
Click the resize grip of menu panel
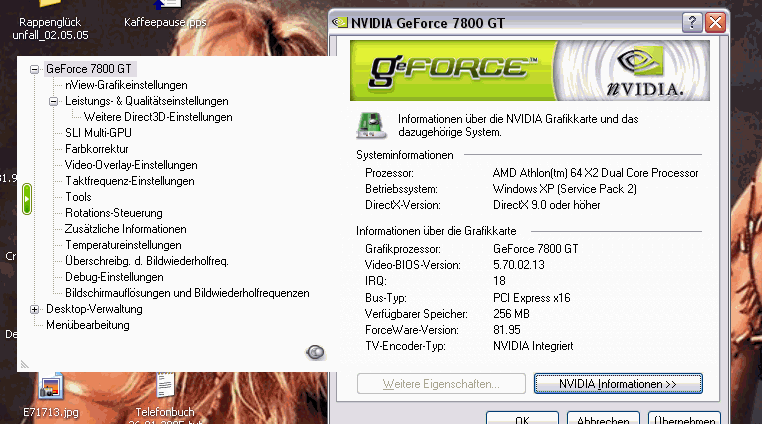24,365
